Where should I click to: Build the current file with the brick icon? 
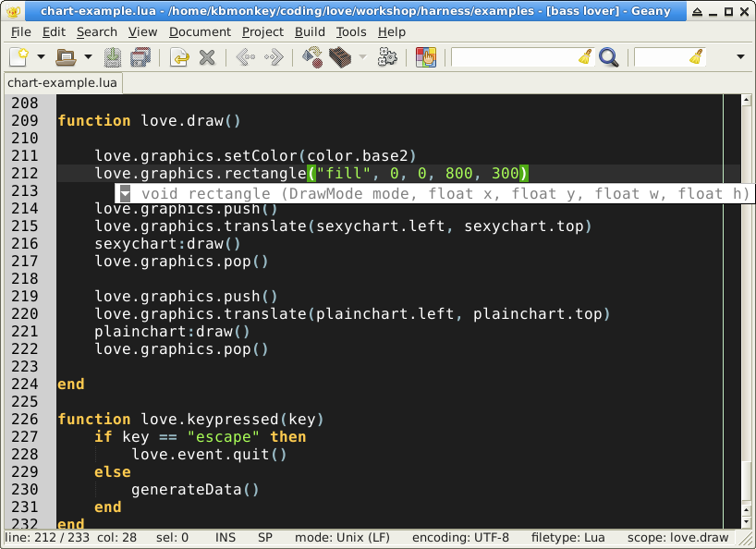coord(340,57)
